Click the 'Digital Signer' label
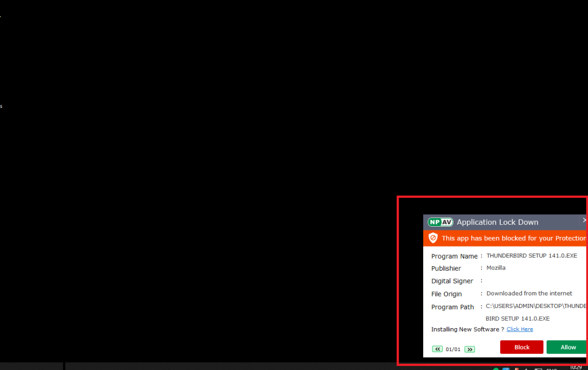The width and height of the screenshot is (588, 370). [x=452, y=281]
